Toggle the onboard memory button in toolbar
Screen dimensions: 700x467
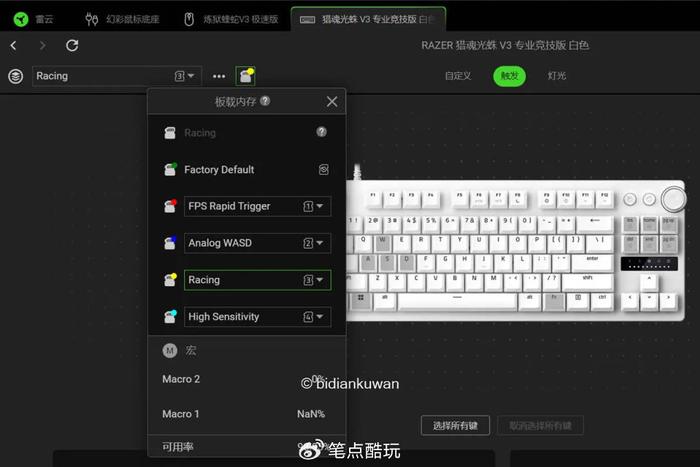(246, 76)
